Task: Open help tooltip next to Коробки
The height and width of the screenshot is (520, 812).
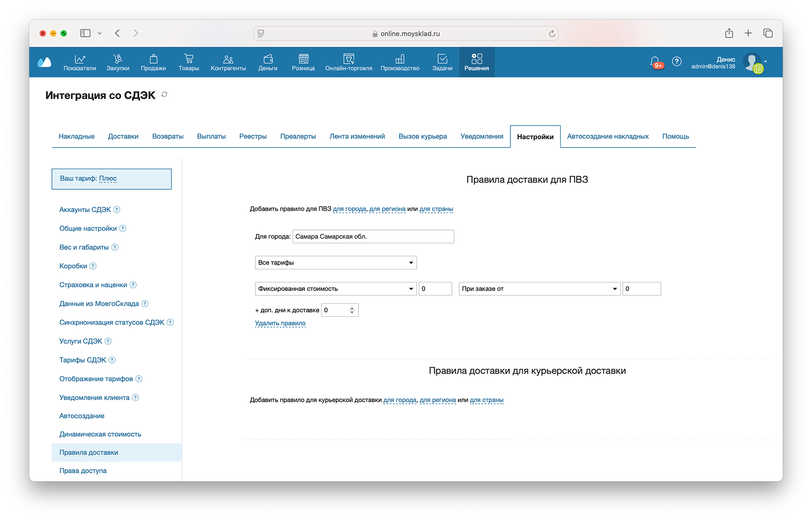Action: point(93,266)
